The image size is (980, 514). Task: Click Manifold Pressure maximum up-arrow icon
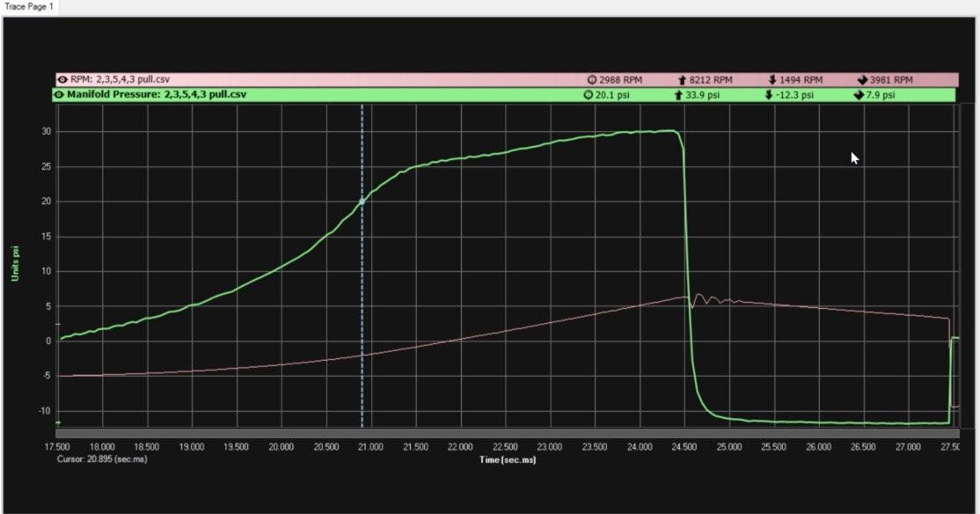tap(678, 95)
